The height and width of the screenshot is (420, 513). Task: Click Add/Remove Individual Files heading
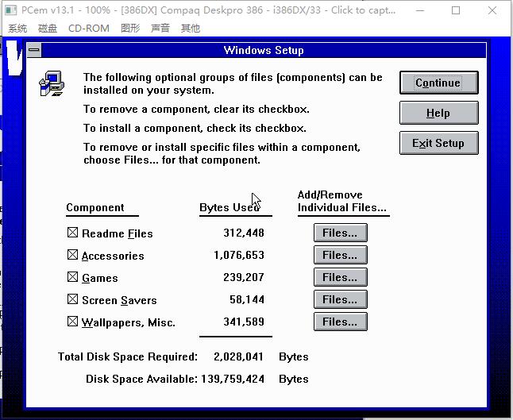pos(342,201)
